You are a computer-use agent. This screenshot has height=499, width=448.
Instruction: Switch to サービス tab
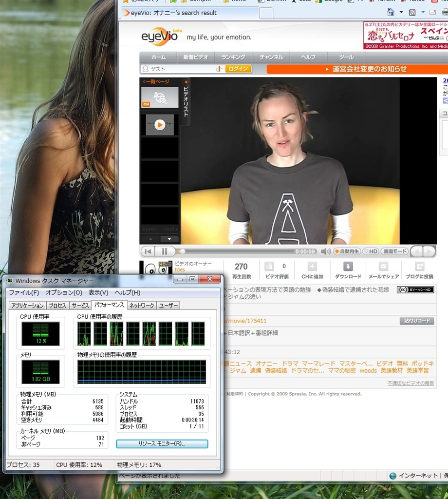80,306
